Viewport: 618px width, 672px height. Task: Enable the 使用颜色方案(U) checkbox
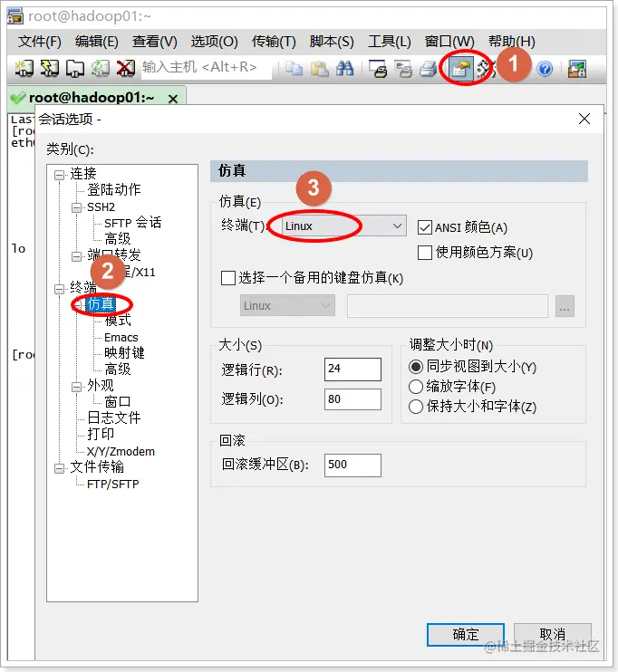click(425, 253)
